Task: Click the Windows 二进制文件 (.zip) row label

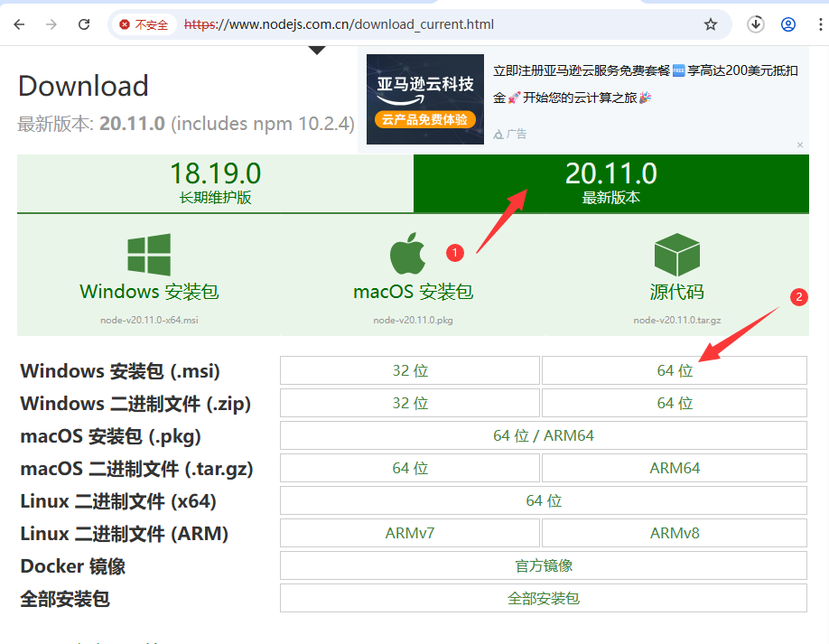Action: 135,404
